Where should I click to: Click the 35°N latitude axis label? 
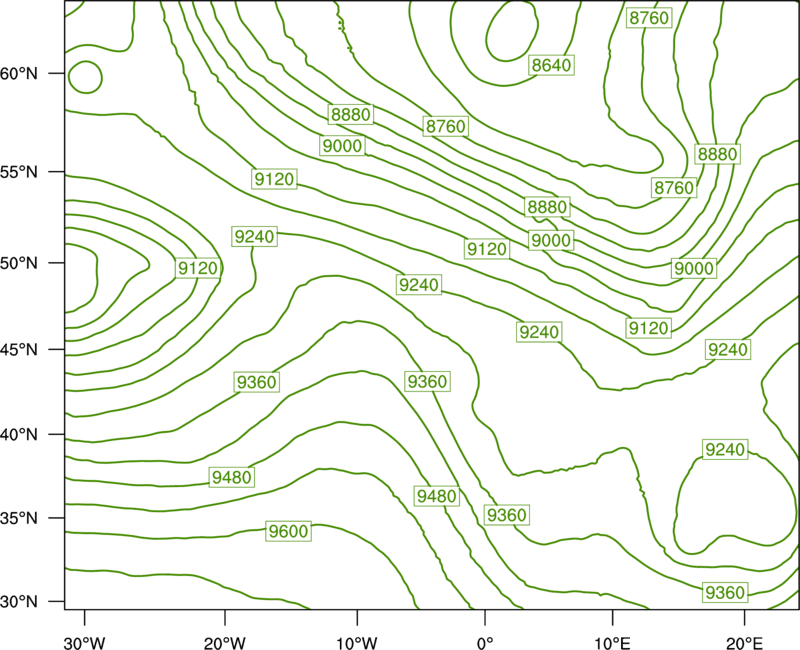(19, 519)
